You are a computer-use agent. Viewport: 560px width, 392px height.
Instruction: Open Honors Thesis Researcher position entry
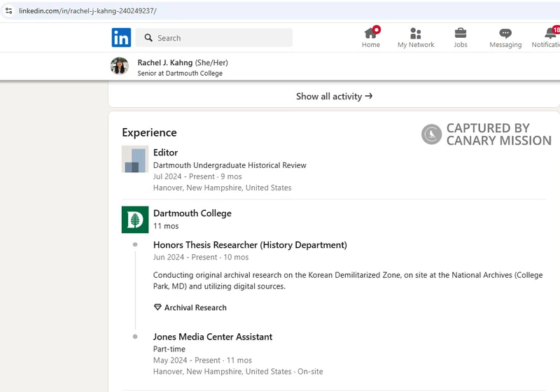(x=250, y=245)
